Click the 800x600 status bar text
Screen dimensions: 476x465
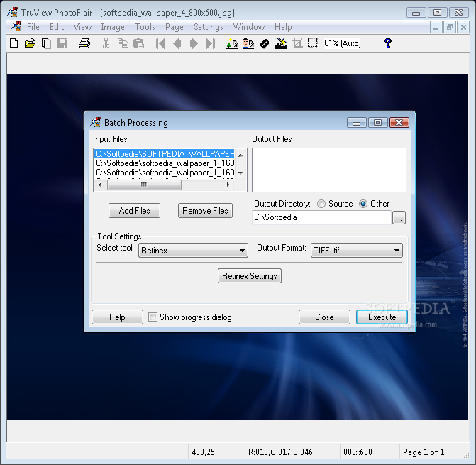(358, 452)
